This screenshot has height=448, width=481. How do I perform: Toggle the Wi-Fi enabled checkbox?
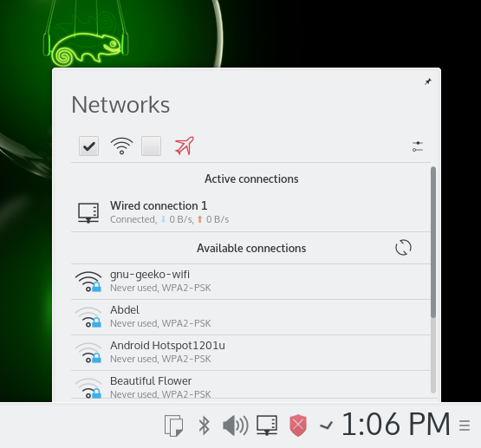[x=88, y=146]
